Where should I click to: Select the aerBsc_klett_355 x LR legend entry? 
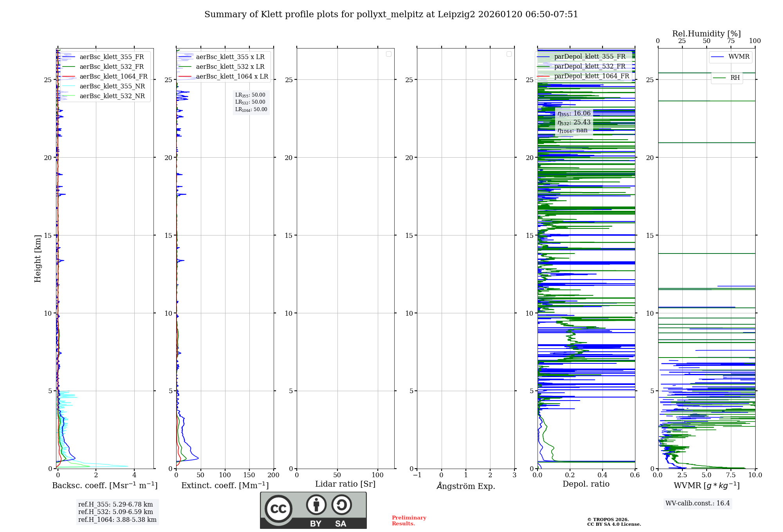[x=230, y=57]
